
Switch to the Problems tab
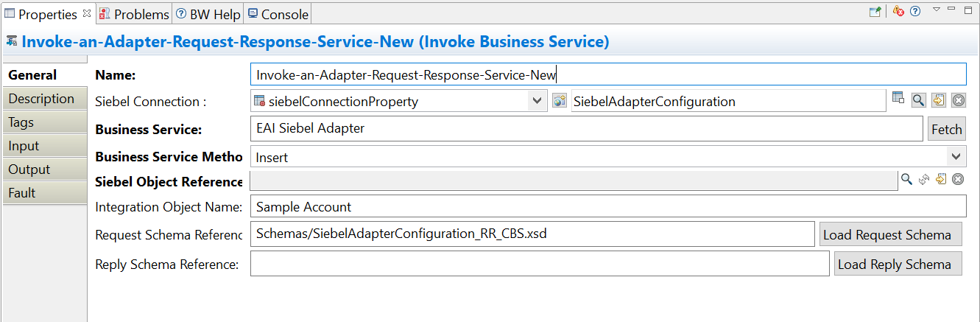tap(134, 14)
